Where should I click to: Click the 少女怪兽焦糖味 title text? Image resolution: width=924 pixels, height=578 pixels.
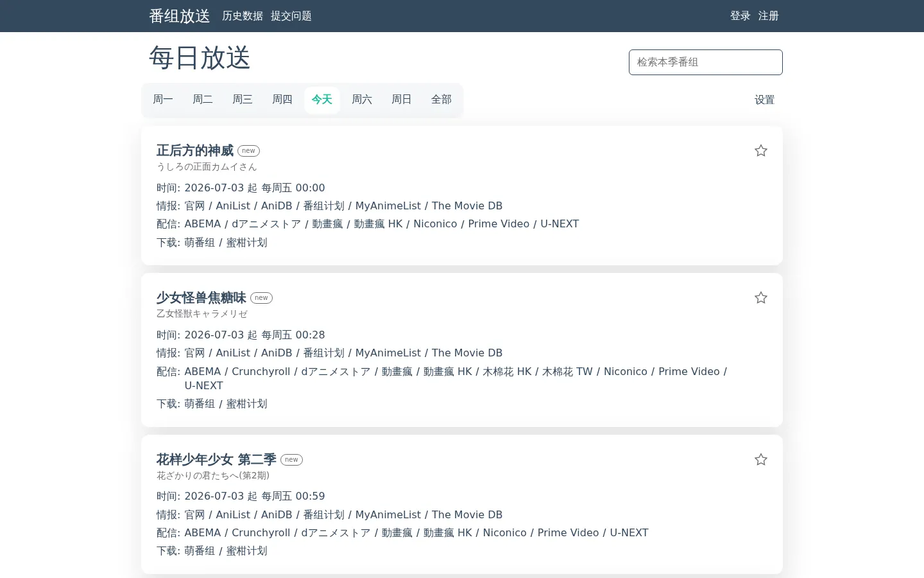point(201,298)
